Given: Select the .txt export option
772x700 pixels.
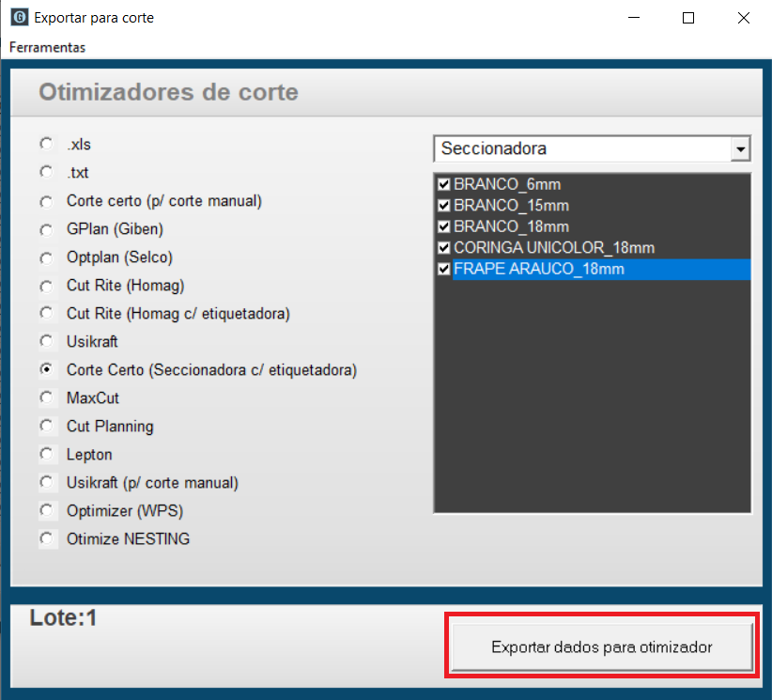Looking at the screenshot, I should (x=47, y=172).
